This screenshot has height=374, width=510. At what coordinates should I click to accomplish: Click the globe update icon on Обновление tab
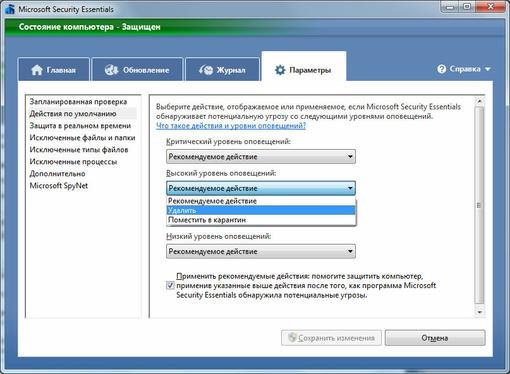coord(111,70)
